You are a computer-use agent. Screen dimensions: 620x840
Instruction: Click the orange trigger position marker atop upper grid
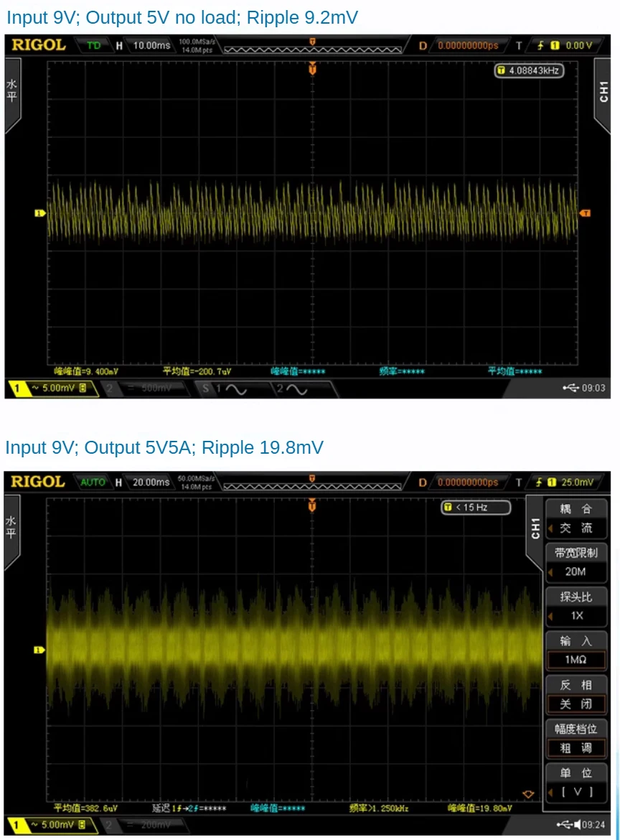tap(312, 70)
